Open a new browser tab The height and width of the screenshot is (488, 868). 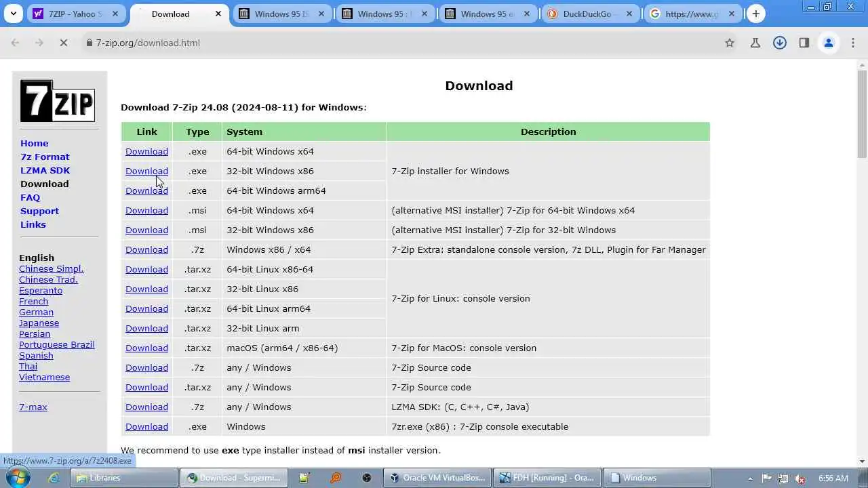tap(755, 14)
